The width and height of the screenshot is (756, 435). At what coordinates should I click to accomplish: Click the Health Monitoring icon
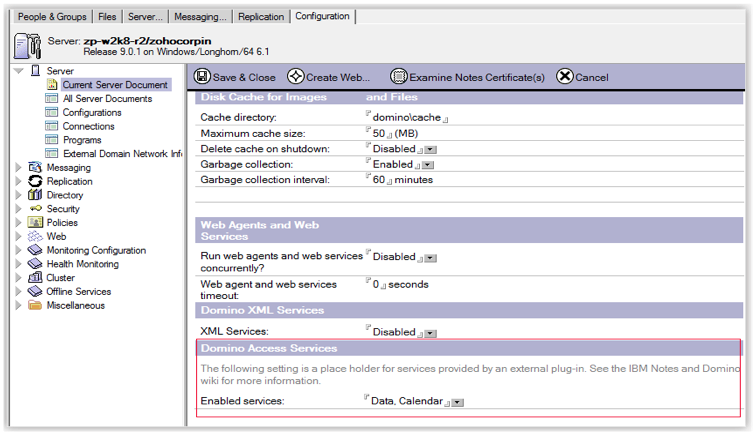[36, 264]
